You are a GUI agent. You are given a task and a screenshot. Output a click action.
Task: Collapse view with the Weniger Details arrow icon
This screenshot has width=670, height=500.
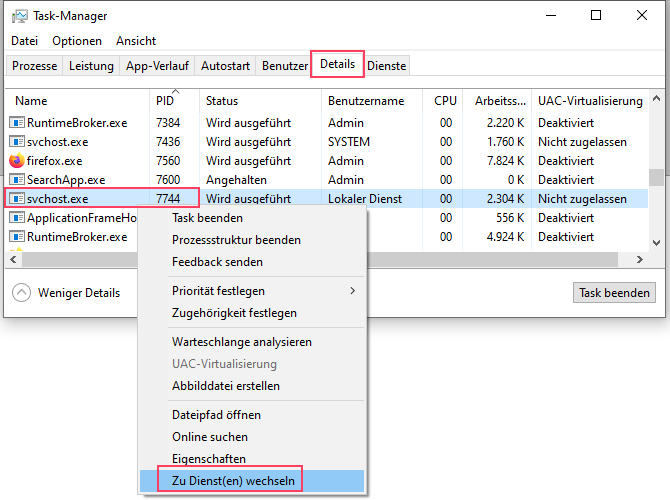[x=21, y=293]
